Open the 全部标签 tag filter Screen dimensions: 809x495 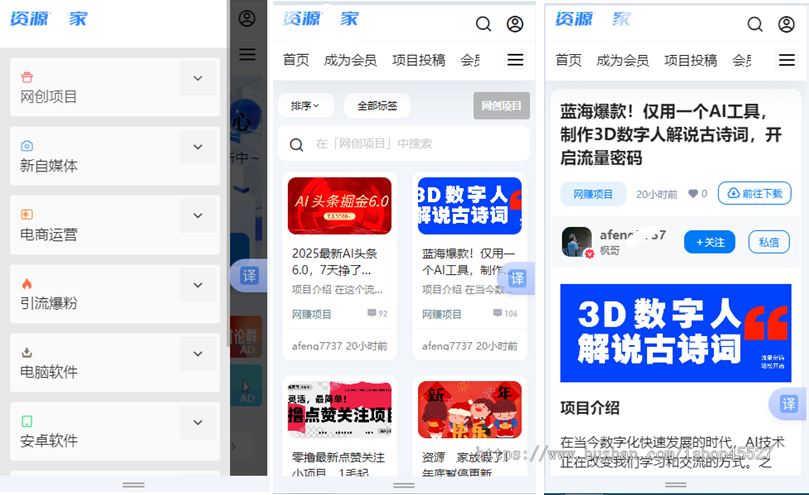click(x=377, y=106)
